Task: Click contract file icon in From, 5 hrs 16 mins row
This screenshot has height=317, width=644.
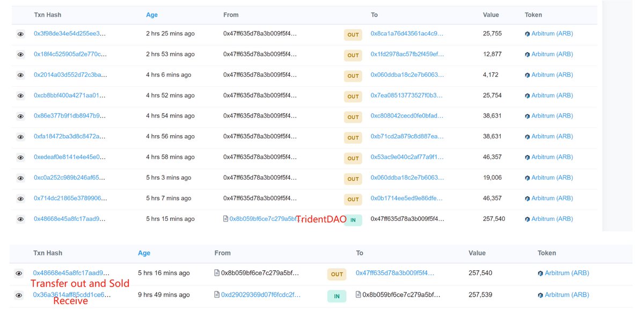Action: click(217, 273)
